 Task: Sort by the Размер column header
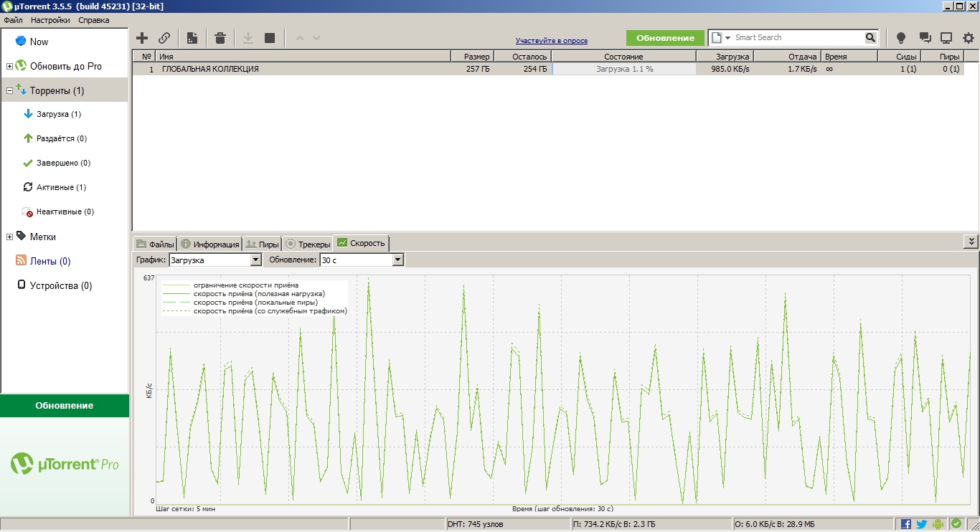(x=472, y=57)
